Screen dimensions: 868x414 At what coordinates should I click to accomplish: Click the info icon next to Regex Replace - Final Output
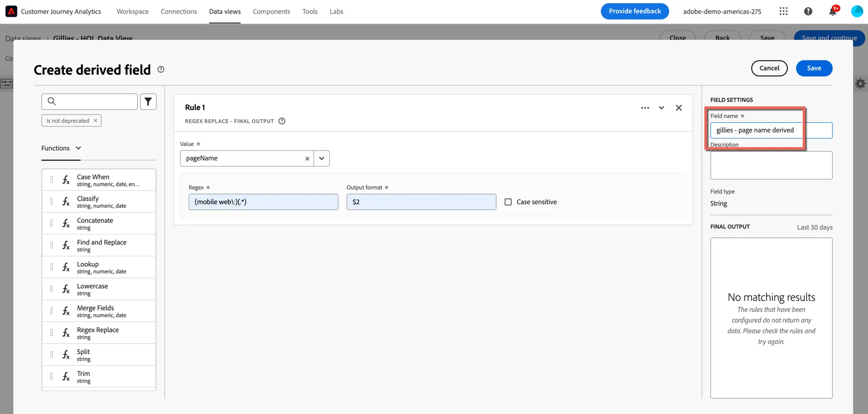(282, 121)
